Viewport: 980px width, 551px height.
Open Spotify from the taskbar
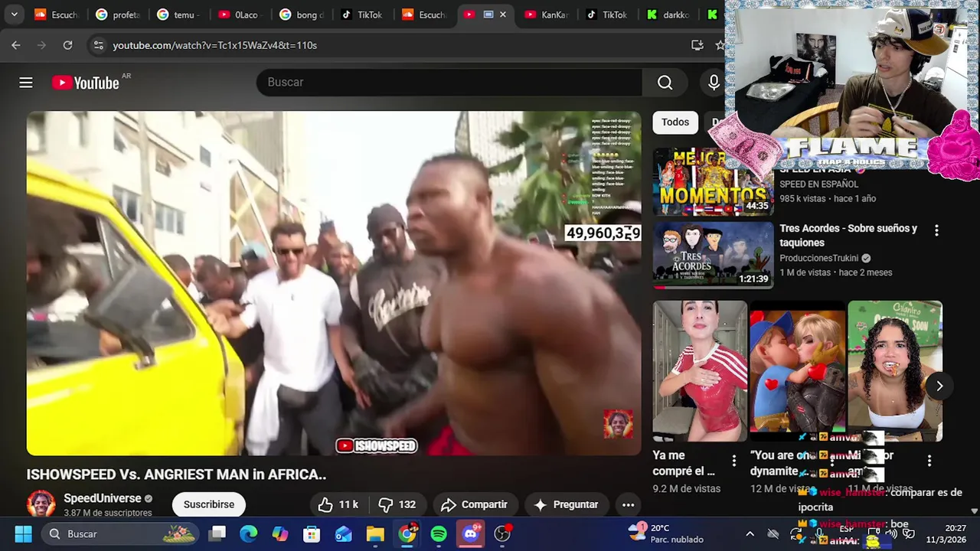439,533
